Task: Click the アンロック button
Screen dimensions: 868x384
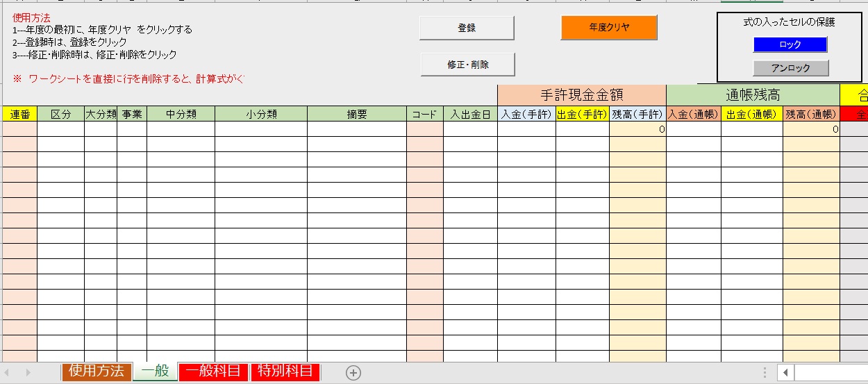Action: click(790, 68)
